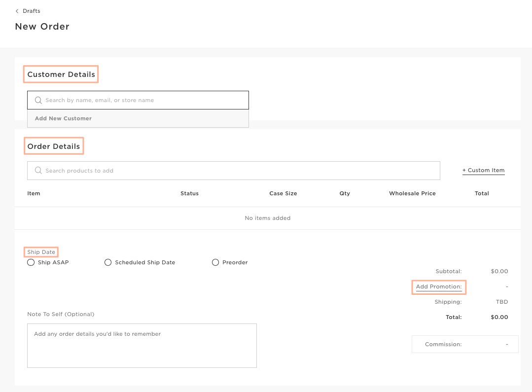Click the Search products to add field
Screen dimensions: 532x392
[x=237, y=171]
